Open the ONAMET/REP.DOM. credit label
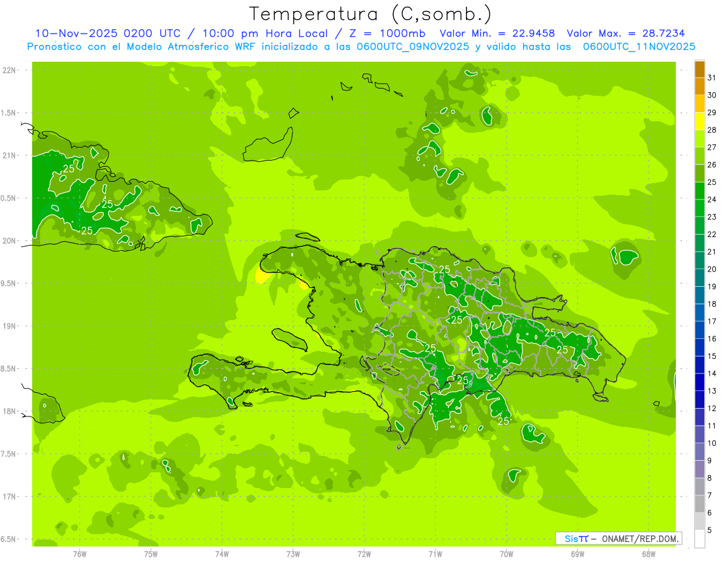 pos(640,538)
